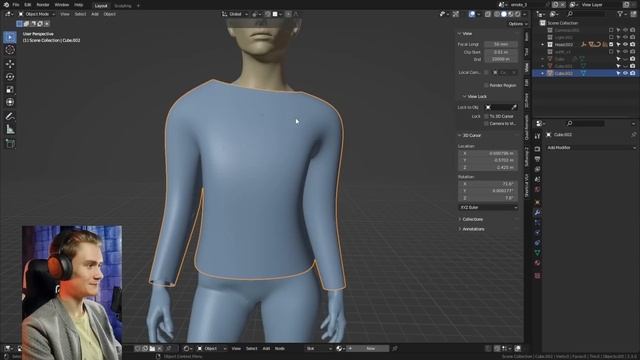Open the World properties tab icon
Viewport: 640px width, 360px height.
coord(538,189)
